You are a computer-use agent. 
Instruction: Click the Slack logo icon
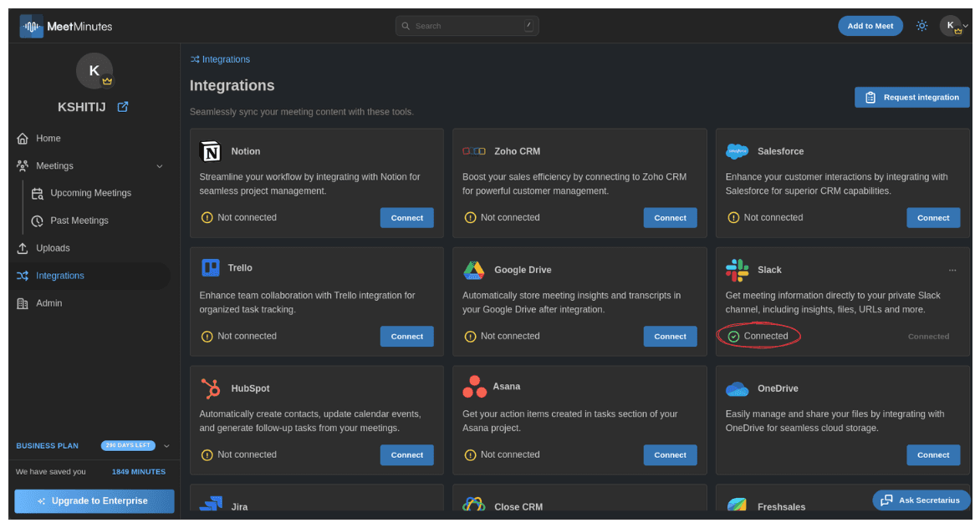[x=737, y=270]
